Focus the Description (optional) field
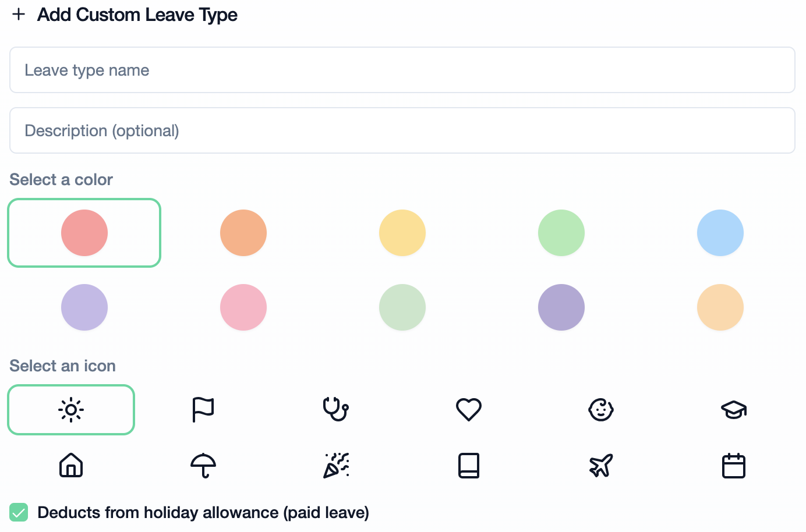Screen dimensions: 806x532 (x=402, y=130)
